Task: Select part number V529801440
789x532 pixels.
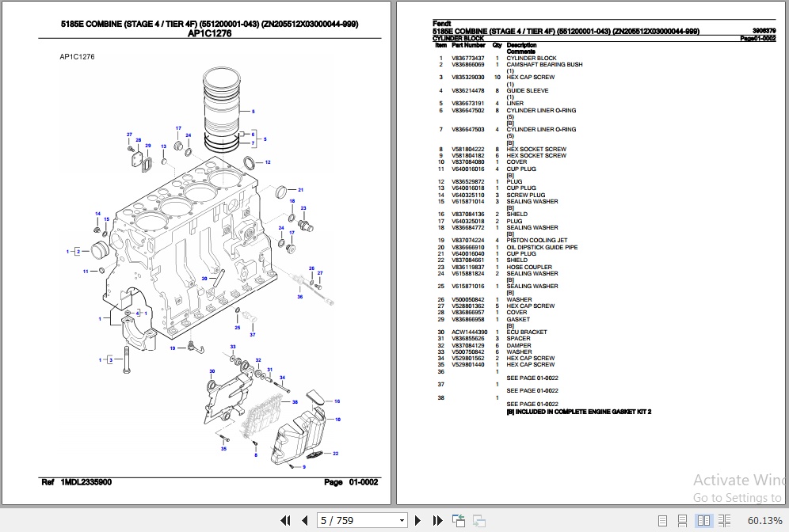Action: tap(468, 364)
